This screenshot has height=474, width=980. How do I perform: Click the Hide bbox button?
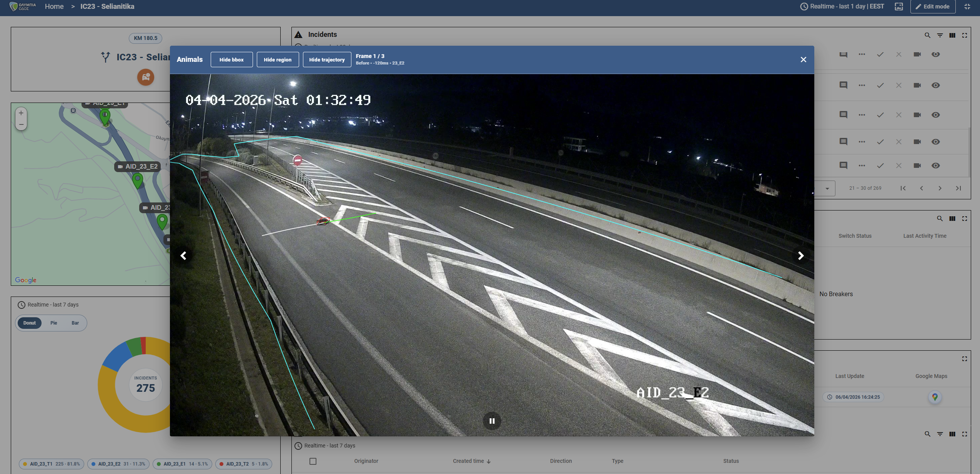(231, 60)
